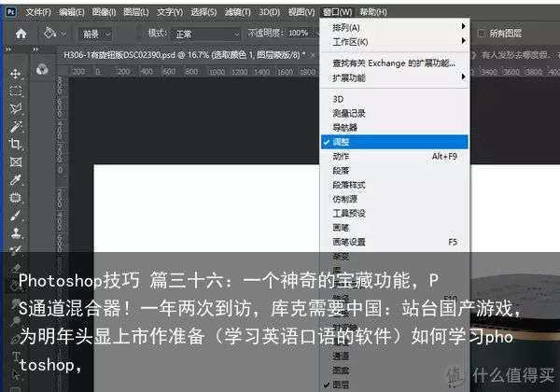The width and height of the screenshot is (560, 392).
Task: Close the open 窗口(W) menu
Action: pos(337,12)
